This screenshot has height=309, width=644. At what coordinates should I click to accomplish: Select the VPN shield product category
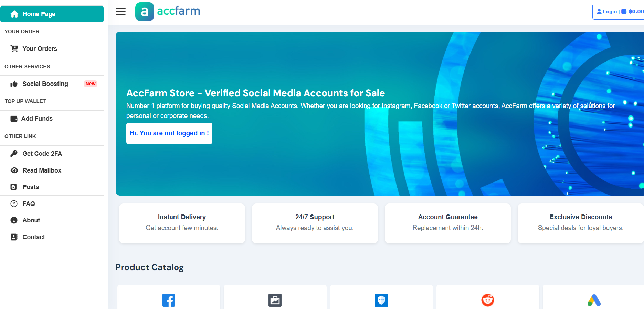[x=381, y=300]
